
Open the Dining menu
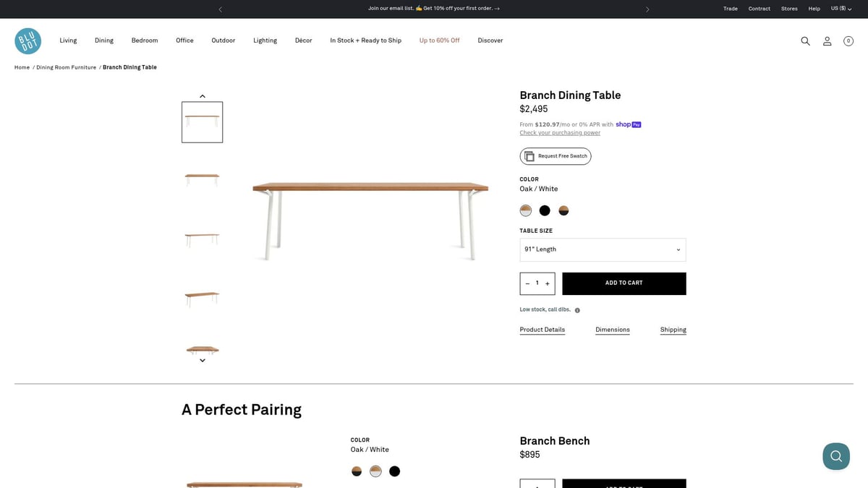click(x=103, y=40)
